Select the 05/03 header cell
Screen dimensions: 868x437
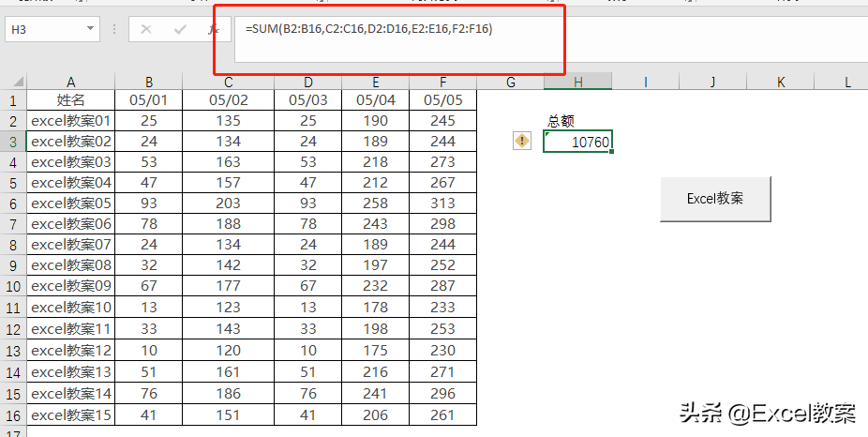coord(307,100)
